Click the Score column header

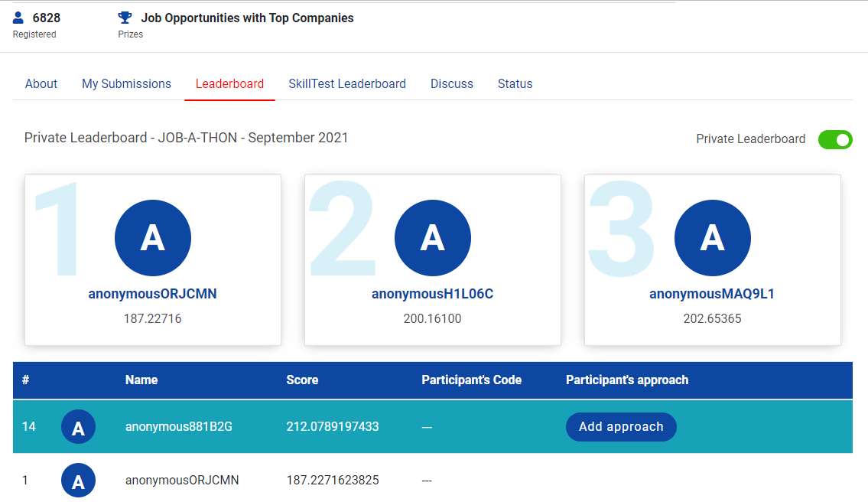coord(302,380)
